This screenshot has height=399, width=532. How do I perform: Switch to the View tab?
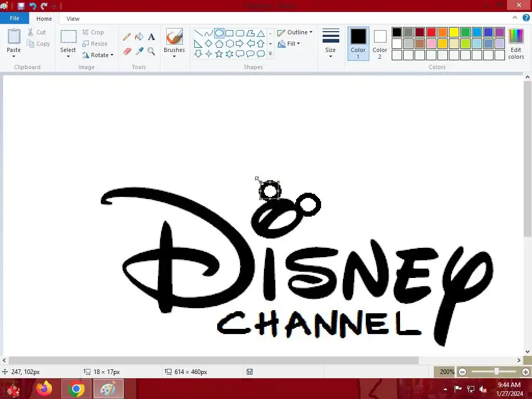[x=73, y=19]
